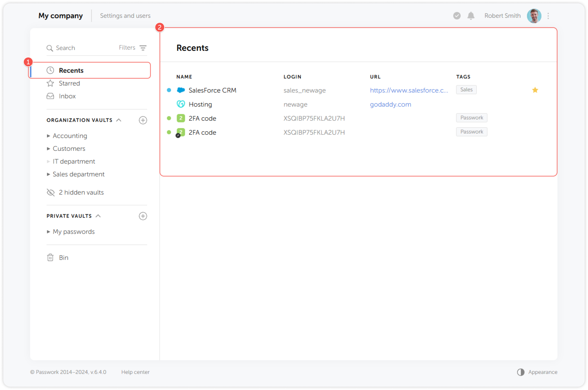The height and width of the screenshot is (390, 588).
Task: Unstar the SalesForce CRM entry
Action: point(535,90)
